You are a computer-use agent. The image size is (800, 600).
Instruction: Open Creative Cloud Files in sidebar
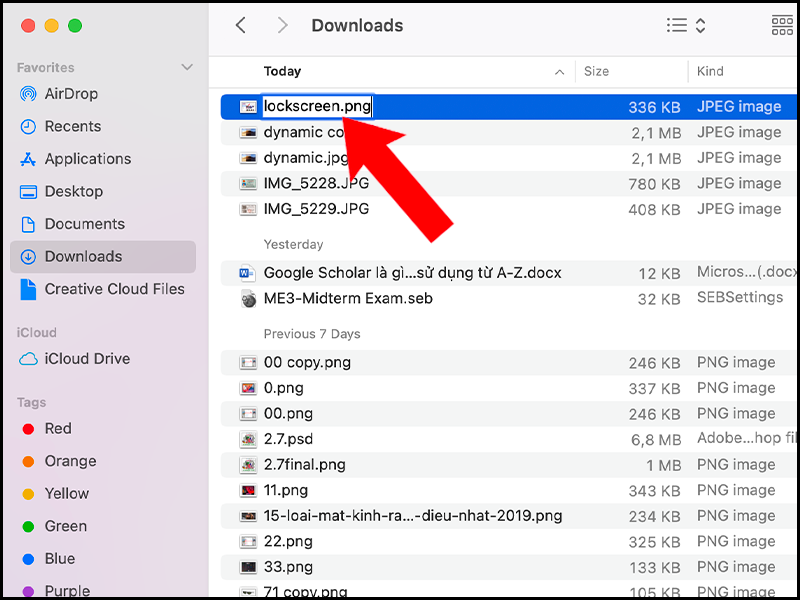[114, 289]
